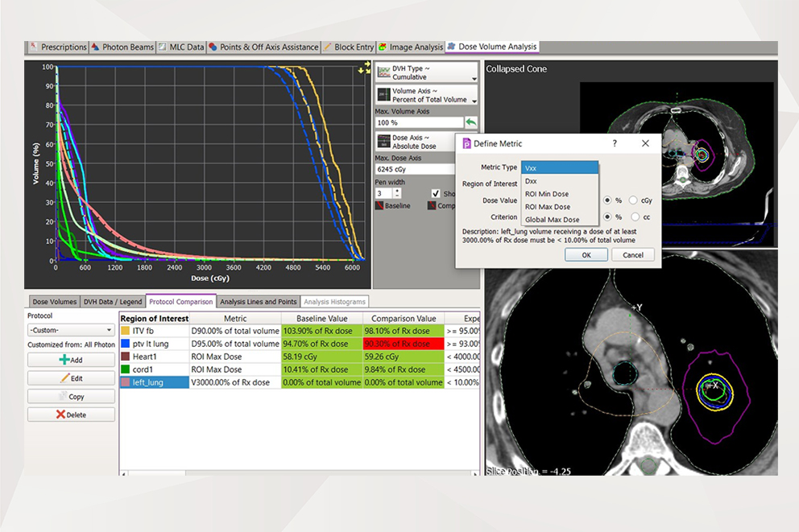Viewport: 799px width, 532px height.
Task: Click the Copy protocol button
Action: pos(71,397)
